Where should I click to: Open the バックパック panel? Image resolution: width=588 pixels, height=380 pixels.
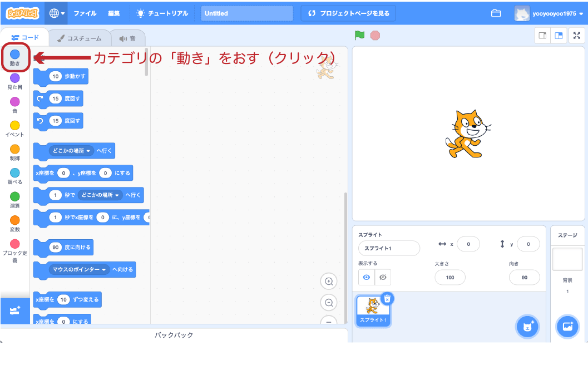174,335
